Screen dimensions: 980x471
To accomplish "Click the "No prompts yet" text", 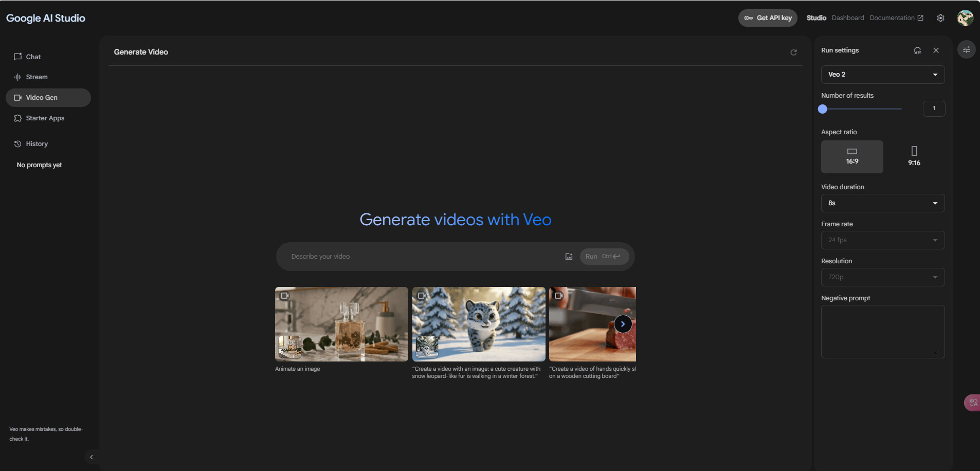I will (x=39, y=165).
